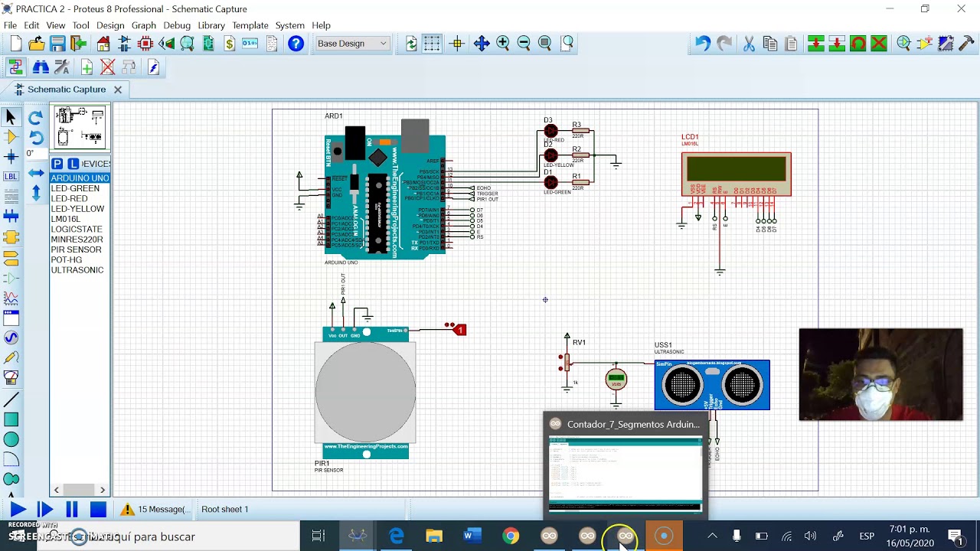Open the Base Design variant dropdown
This screenshot has height=551, width=980.
(353, 44)
